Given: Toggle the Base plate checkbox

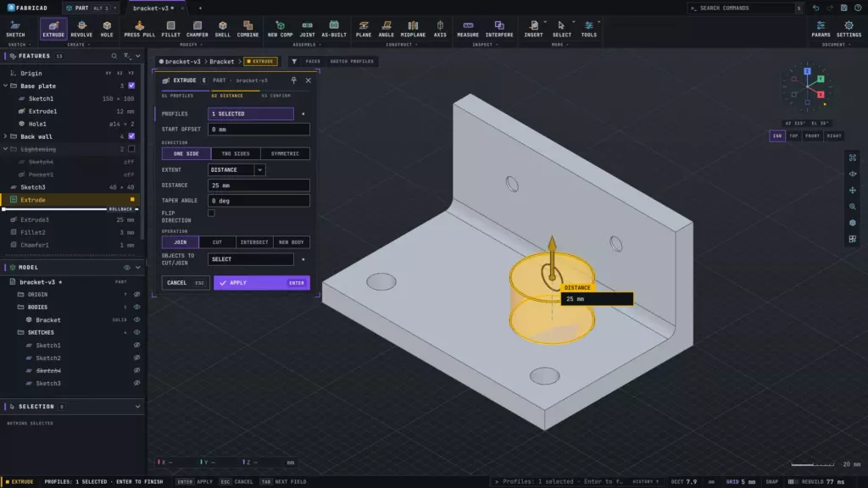Looking at the screenshot, I should (131, 86).
